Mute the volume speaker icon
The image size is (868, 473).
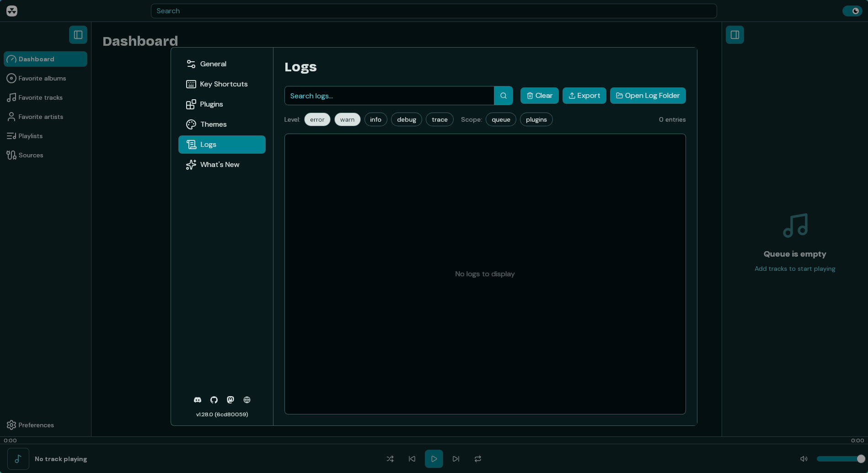pyautogui.click(x=804, y=458)
